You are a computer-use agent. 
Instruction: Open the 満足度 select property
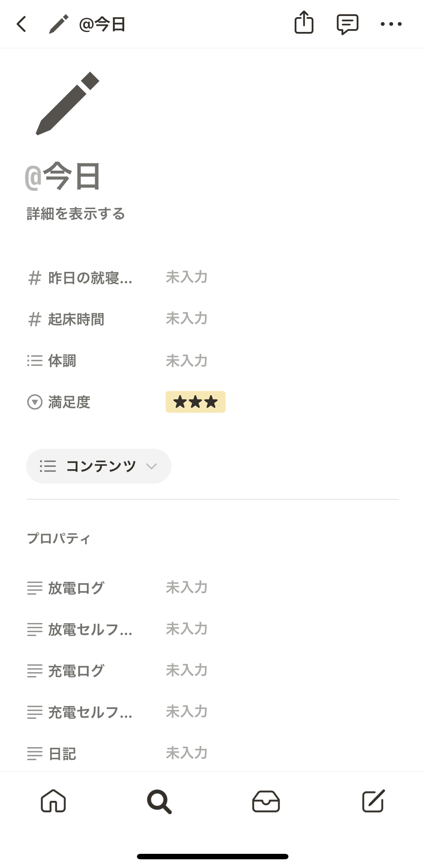(69, 402)
